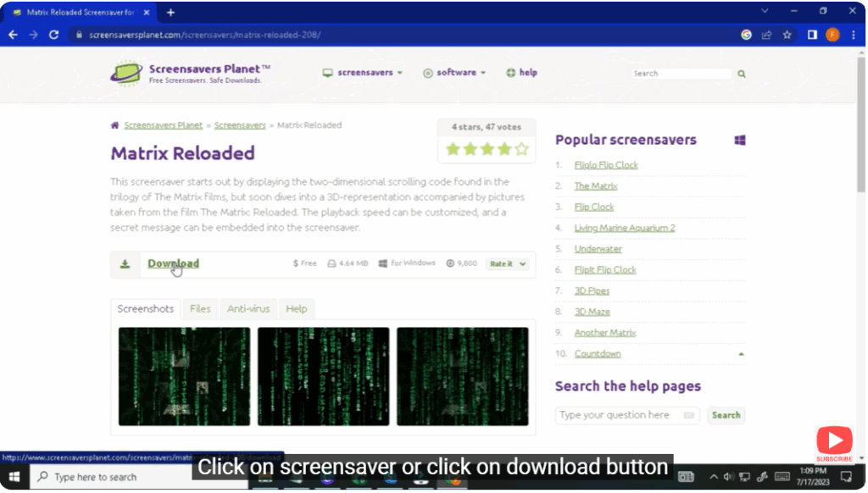Click the Type your question here field
This screenshot has height=493, width=868.
point(619,415)
